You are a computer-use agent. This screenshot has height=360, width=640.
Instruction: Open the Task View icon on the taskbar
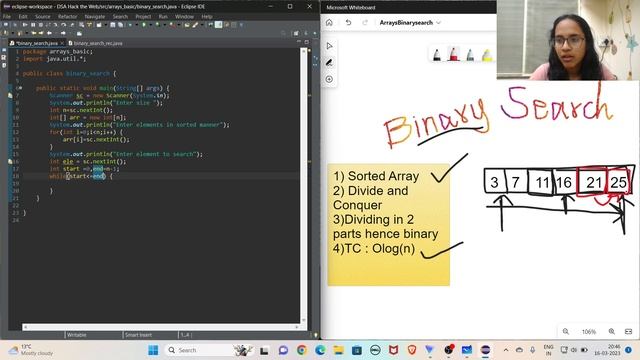coord(264,350)
